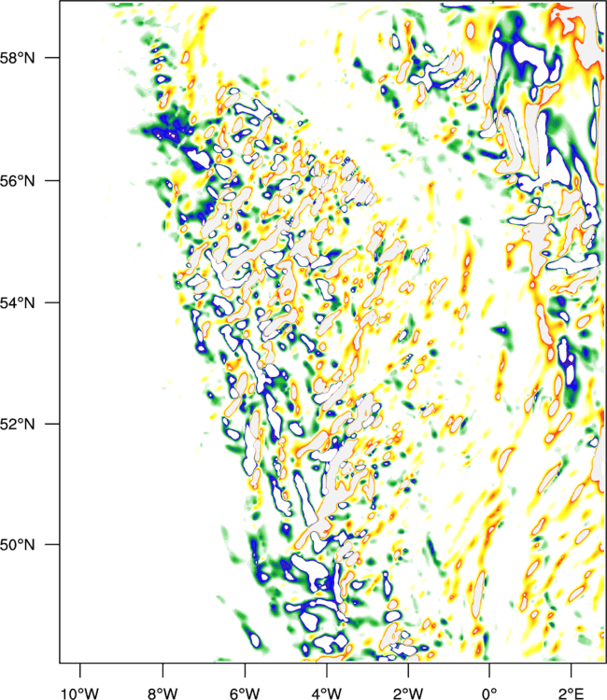This screenshot has height=700, width=607.
Task: Click the tick mark above 2°E
Action: pos(572,670)
